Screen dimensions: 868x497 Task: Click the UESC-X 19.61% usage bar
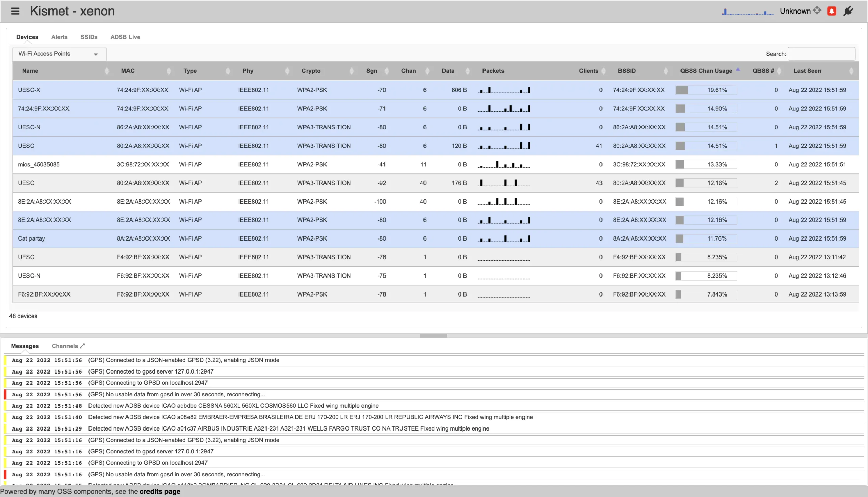coord(706,90)
